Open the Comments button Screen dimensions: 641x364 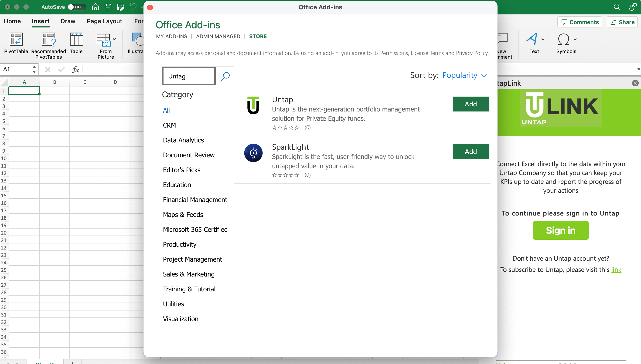580,22
